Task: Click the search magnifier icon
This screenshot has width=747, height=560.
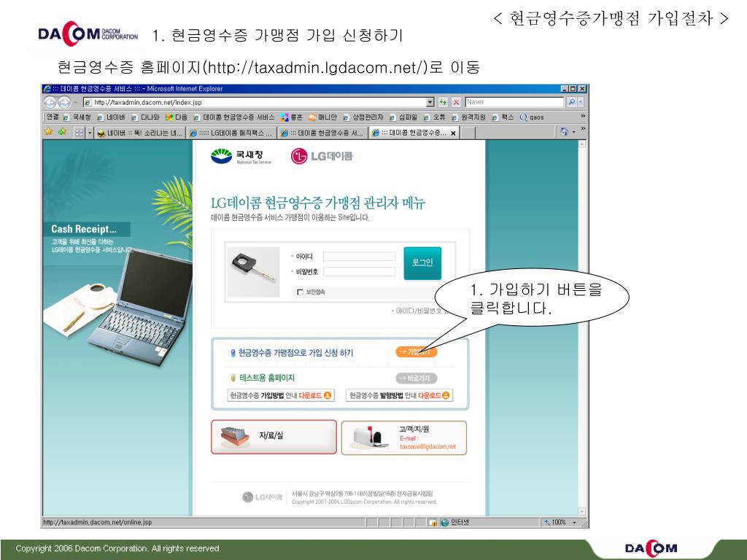Action: pos(571,102)
